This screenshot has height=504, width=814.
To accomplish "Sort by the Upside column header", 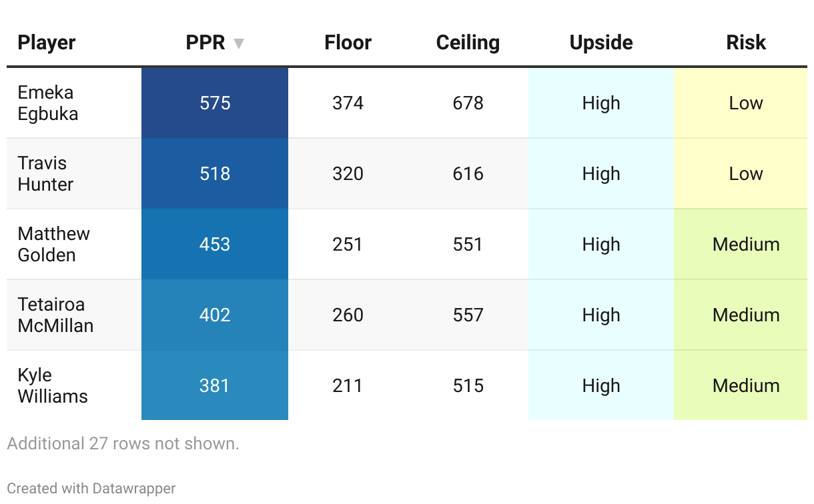I will [601, 43].
